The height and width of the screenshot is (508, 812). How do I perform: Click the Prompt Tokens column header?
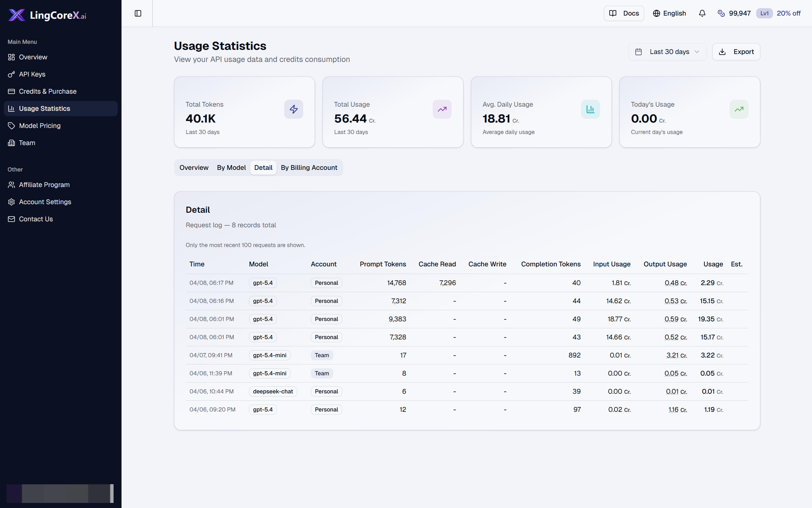click(x=383, y=264)
